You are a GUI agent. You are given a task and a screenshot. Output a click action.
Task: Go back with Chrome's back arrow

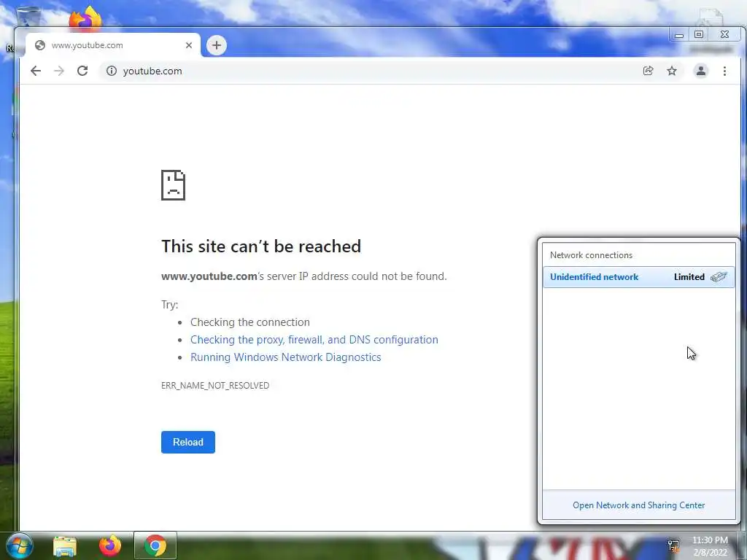coord(36,71)
